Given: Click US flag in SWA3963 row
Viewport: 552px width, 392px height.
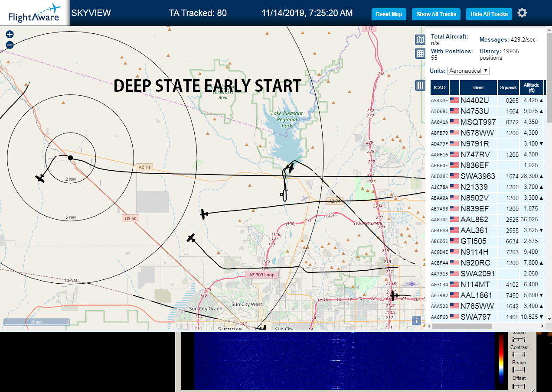Looking at the screenshot, I should pos(454,176).
